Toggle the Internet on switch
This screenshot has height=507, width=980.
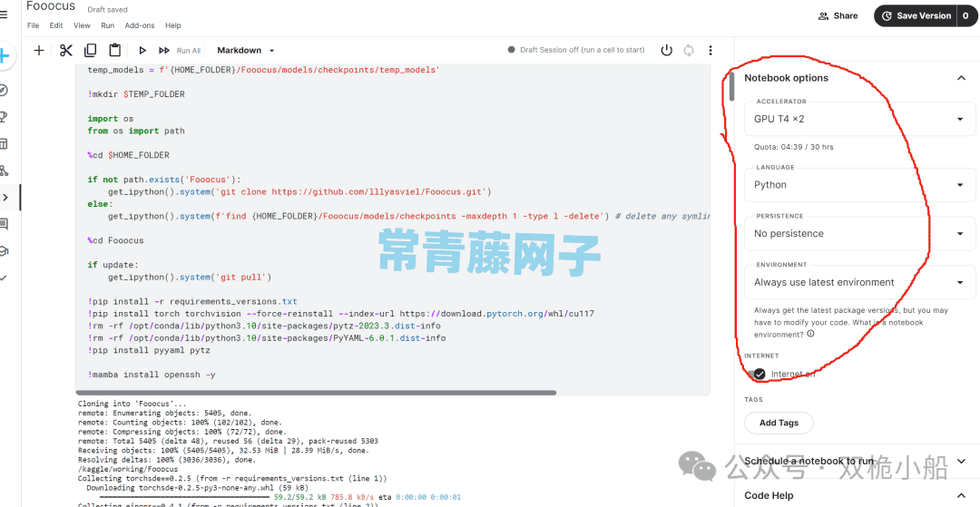[756, 374]
